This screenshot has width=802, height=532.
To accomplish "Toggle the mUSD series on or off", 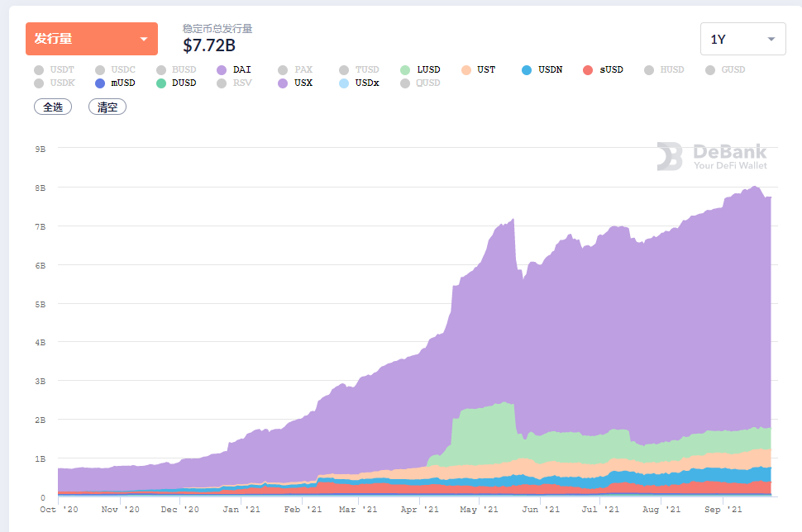I will tap(99, 83).
